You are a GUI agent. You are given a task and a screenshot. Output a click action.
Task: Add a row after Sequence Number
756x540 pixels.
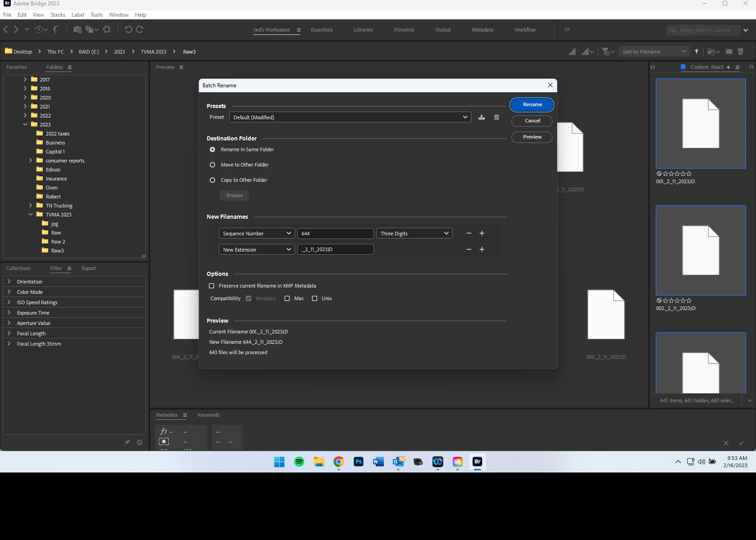[x=482, y=233]
